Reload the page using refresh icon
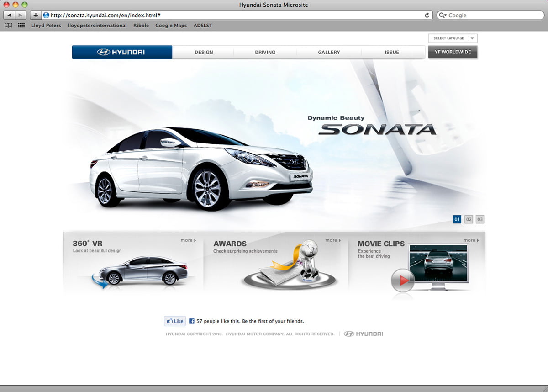This screenshot has width=548, height=392. pos(427,15)
